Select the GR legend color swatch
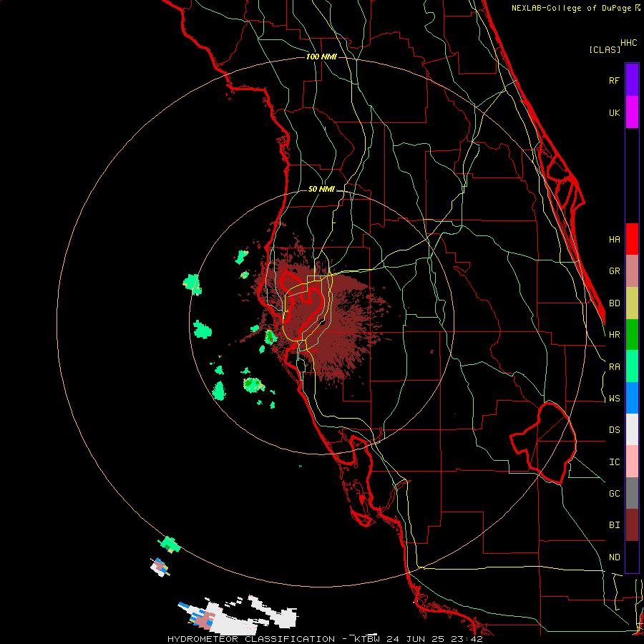This screenshot has width=644, height=644. coord(632,271)
